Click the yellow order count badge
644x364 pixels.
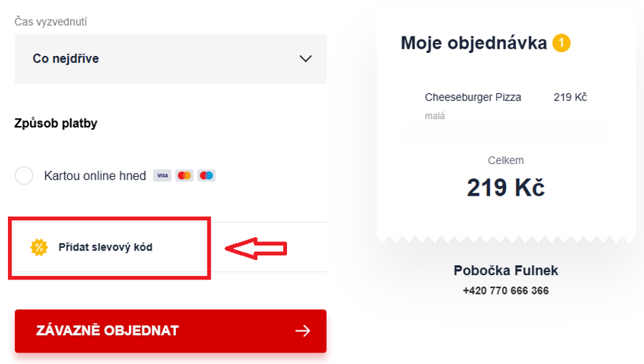click(x=561, y=43)
